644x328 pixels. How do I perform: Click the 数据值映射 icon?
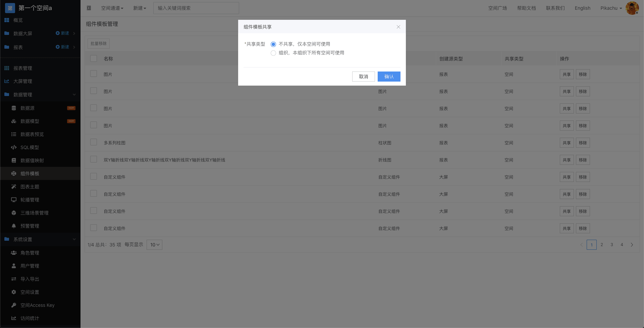14,160
